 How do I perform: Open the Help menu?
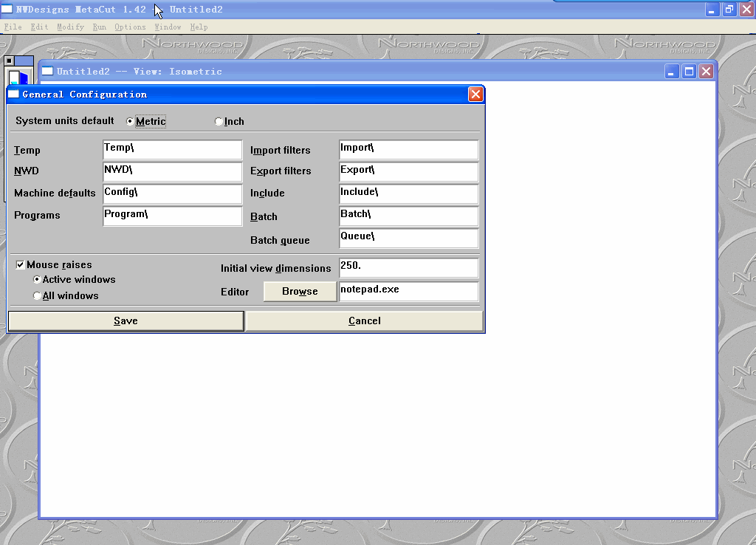(x=199, y=27)
